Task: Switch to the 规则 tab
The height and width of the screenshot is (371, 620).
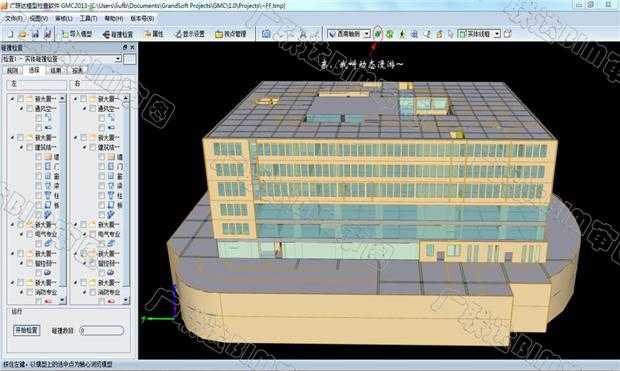Action: tap(13, 70)
